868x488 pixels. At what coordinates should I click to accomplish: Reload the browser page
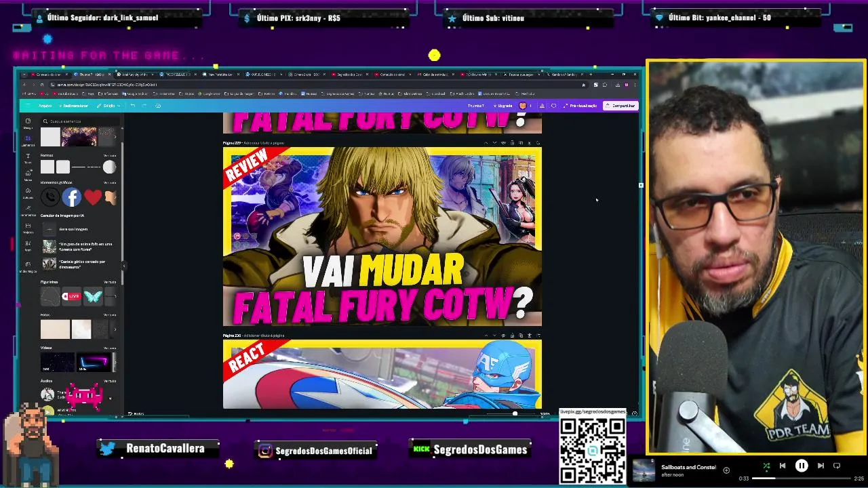point(42,85)
